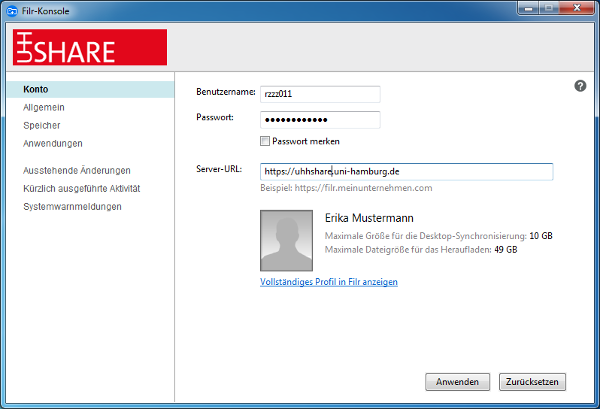
Task: Click the 49 GB upload size value
Action: tap(506, 250)
